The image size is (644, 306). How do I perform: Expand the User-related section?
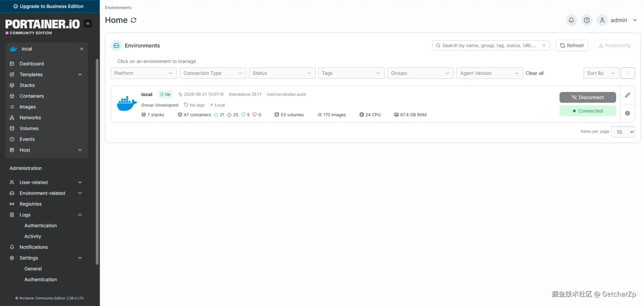[x=47, y=183]
